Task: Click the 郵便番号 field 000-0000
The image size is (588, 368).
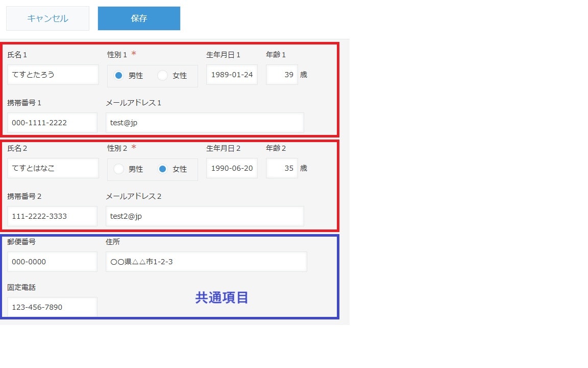Action: [52, 262]
